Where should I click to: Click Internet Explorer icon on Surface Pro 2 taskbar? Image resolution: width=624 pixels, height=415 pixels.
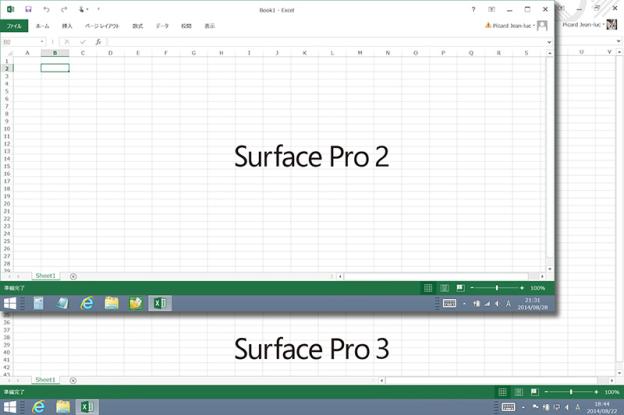pos(87,304)
